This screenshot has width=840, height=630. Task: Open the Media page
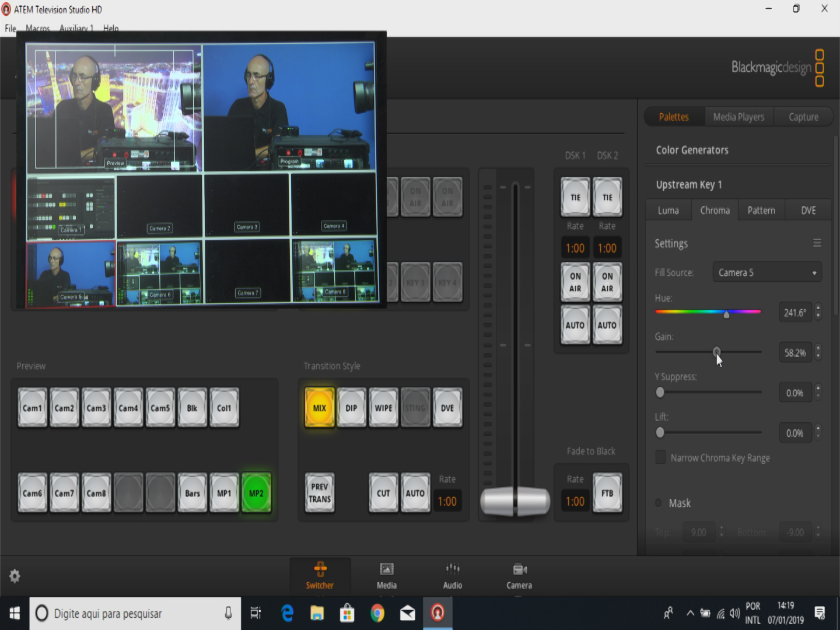[x=386, y=576]
